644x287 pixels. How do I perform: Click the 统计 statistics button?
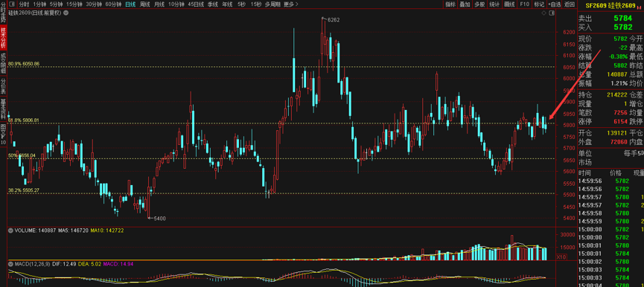tap(494, 4)
